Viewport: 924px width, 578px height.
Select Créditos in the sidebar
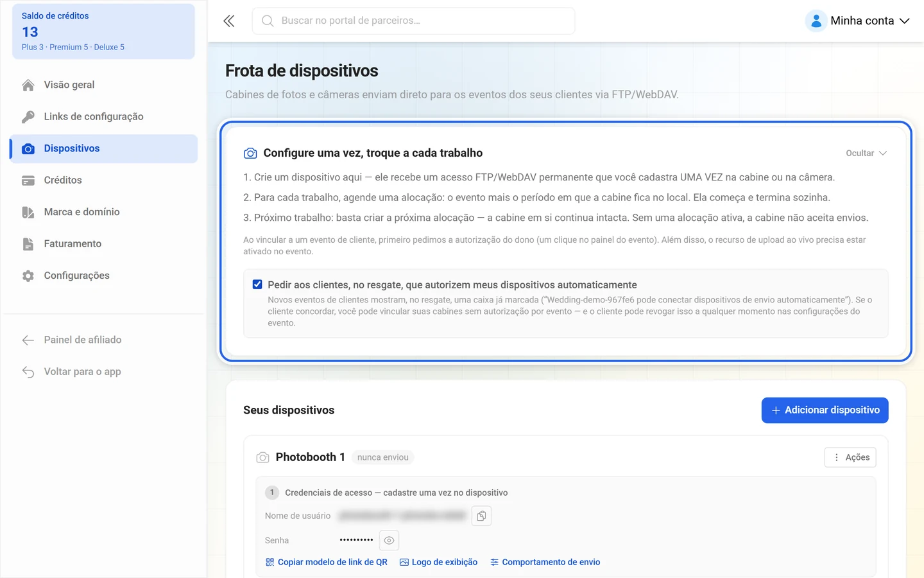[x=104, y=180]
